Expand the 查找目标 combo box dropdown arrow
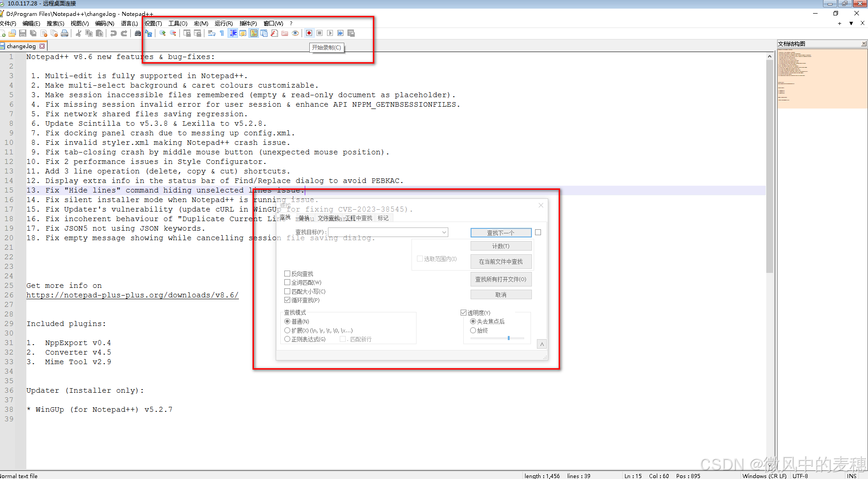 [x=444, y=232]
